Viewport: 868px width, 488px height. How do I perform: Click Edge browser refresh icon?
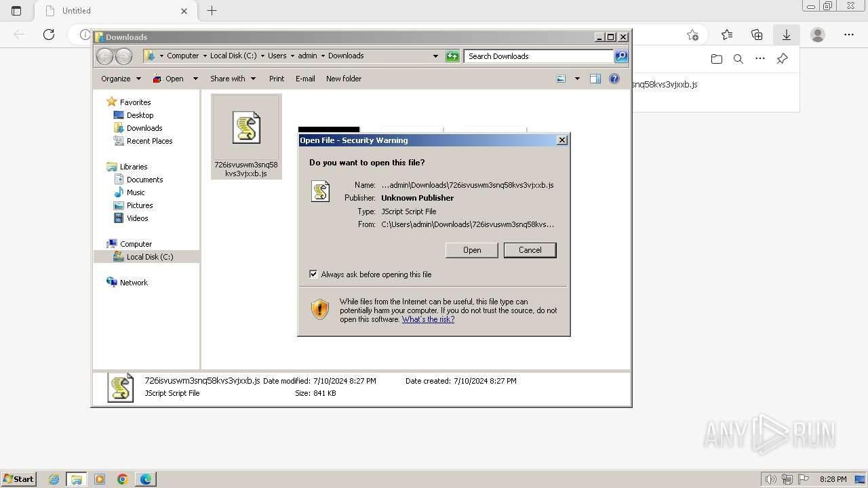point(49,35)
